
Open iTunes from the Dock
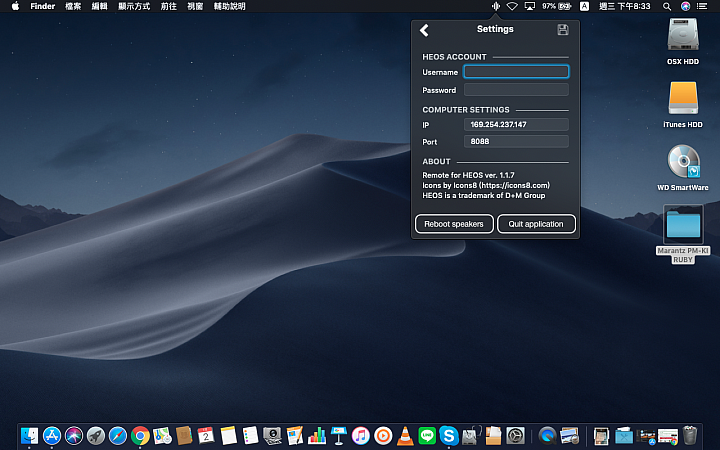tap(361, 435)
